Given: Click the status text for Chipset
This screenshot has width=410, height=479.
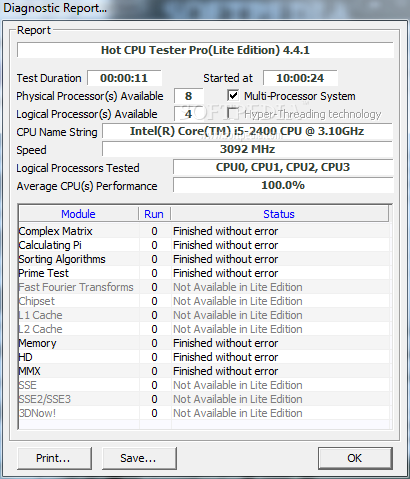Looking at the screenshot, I should coord(238,301).
